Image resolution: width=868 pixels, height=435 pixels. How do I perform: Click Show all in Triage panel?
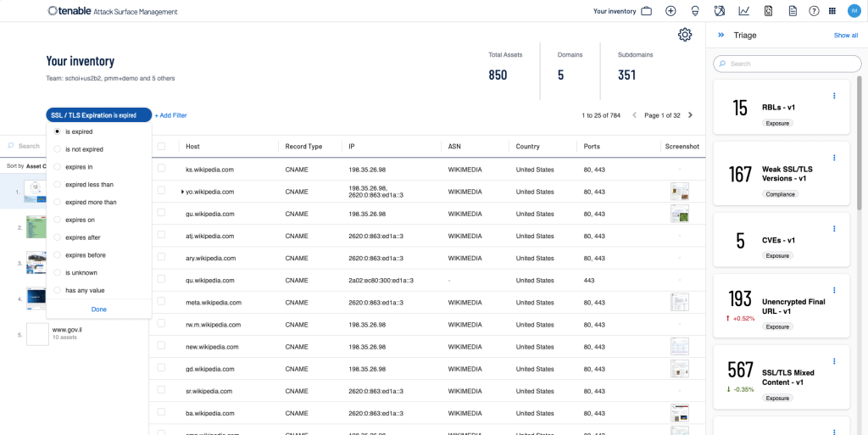pos(846,36)
